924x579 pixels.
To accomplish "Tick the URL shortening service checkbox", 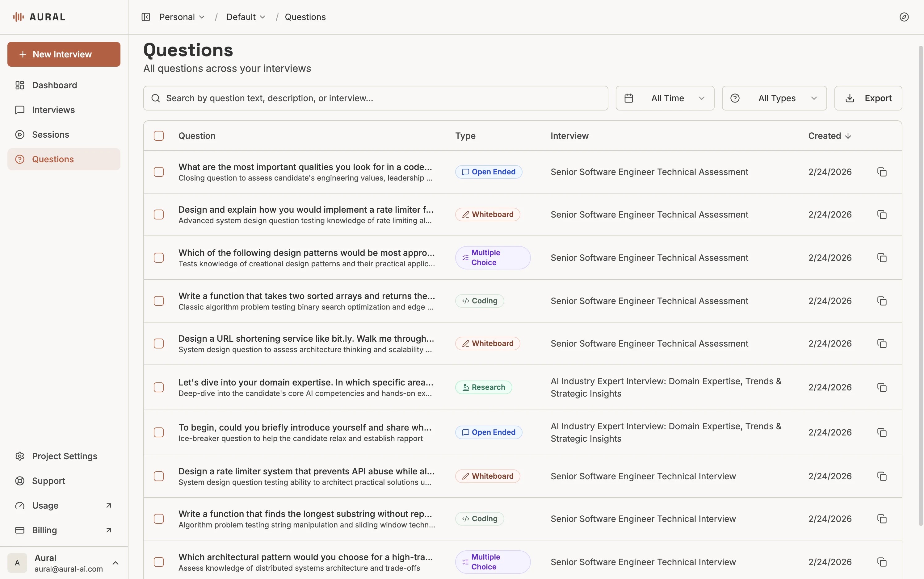I will click(159, 344).
